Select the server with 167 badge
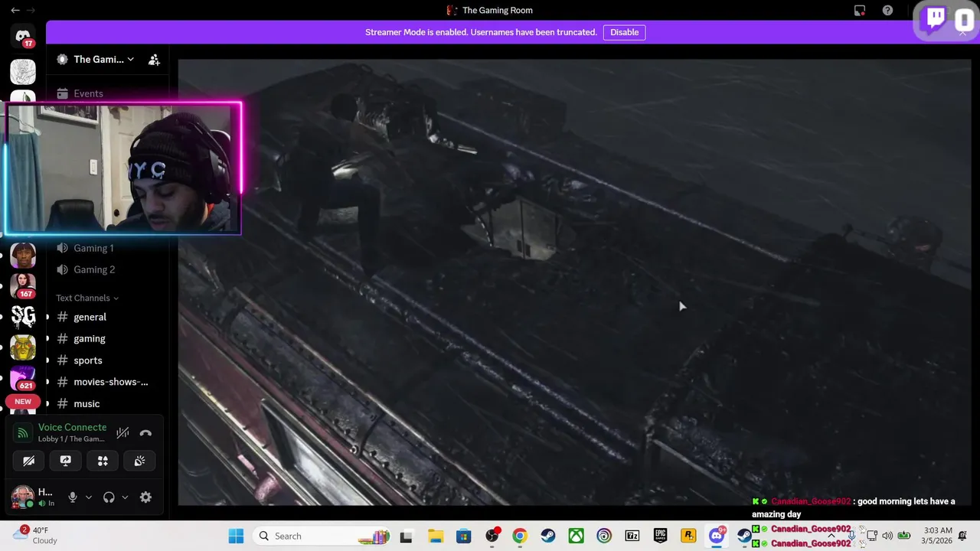Screen dimensions: 980x551 pyautogui.click(x=23, y=285)
